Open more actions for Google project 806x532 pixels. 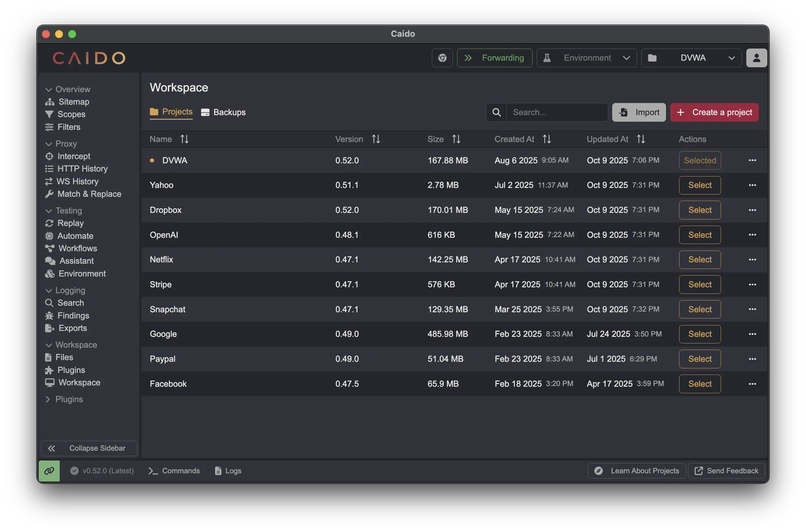753,334
